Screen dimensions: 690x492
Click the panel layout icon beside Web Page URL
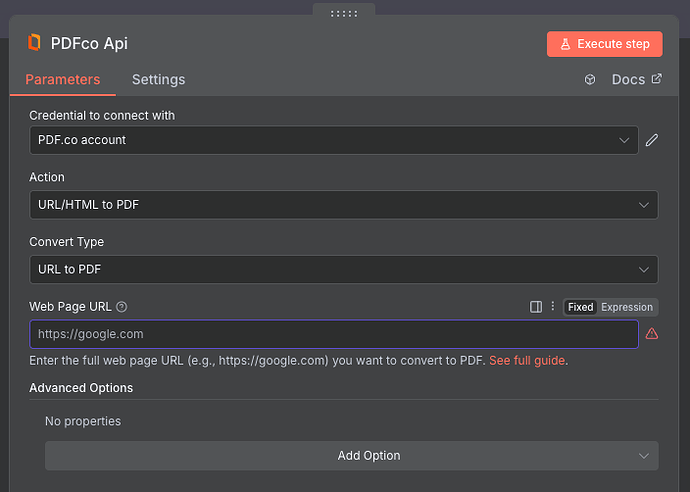[x=536, y=307]
